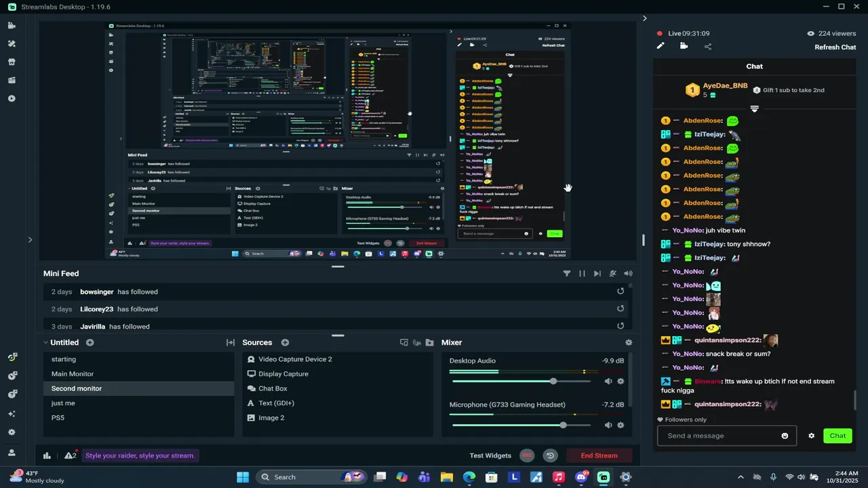Expand gift leaderboard in chat
This screenshot has height=488, width=868.
pos(754,109)
